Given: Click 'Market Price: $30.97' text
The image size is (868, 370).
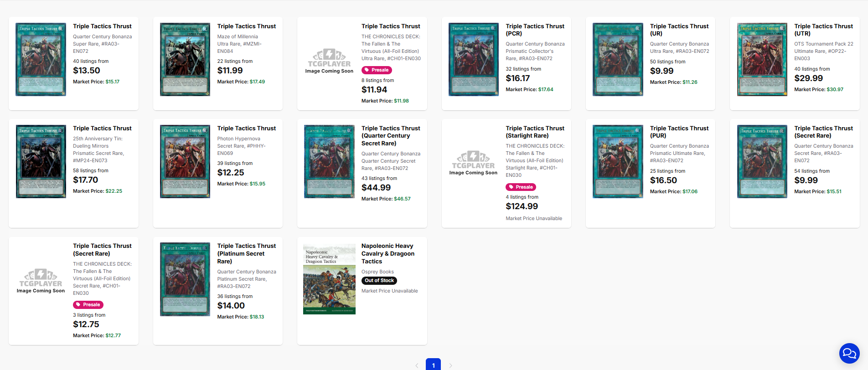Looking at the screenshot, I should click(x=819, y=90).
